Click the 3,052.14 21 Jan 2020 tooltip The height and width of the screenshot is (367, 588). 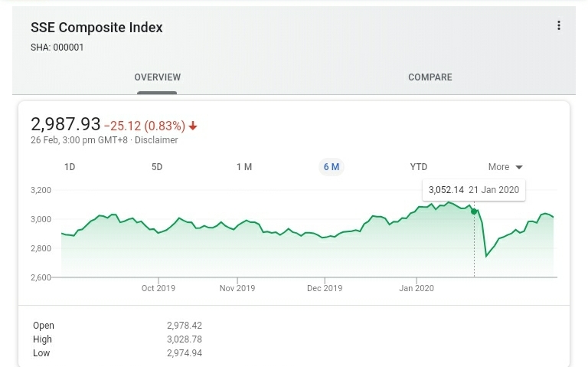(x=474, y=190)
